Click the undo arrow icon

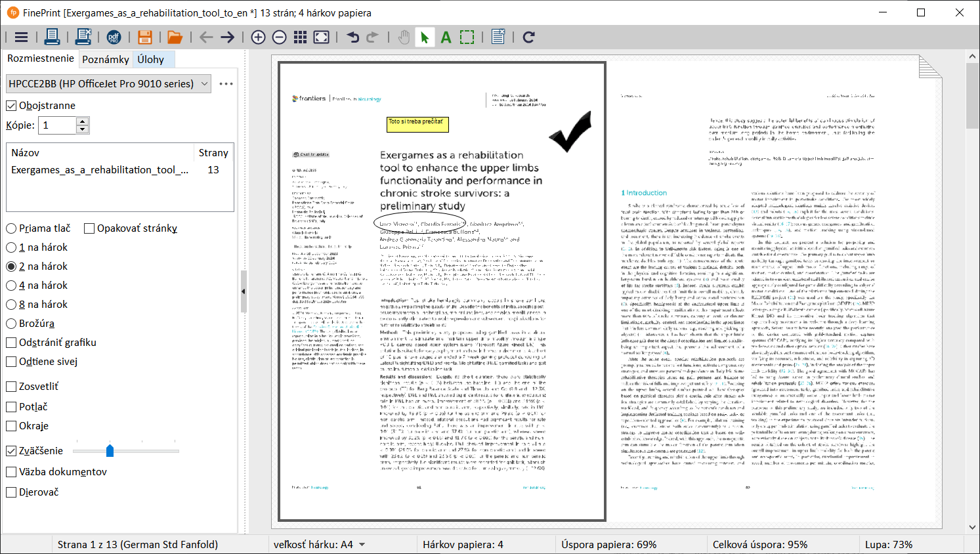click(x=353, y=37)
